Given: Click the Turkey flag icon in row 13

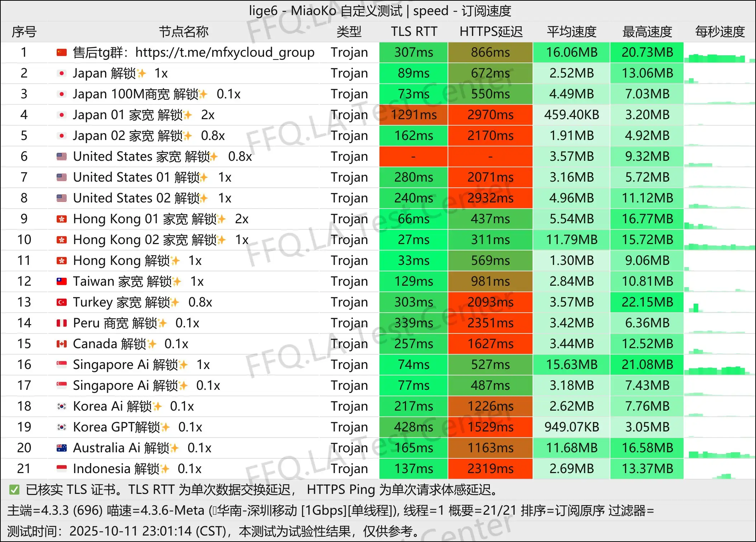Looking at the screenshot, I should (62, 302).
